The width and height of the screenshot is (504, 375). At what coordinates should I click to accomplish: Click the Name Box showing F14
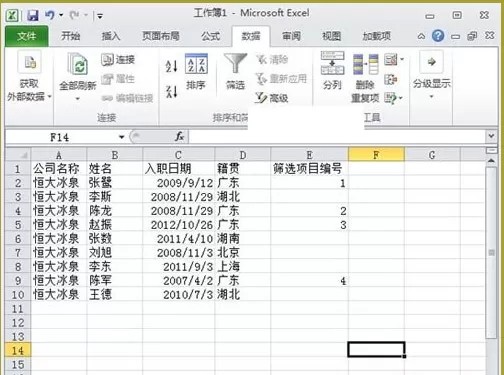tap(60, 137)
